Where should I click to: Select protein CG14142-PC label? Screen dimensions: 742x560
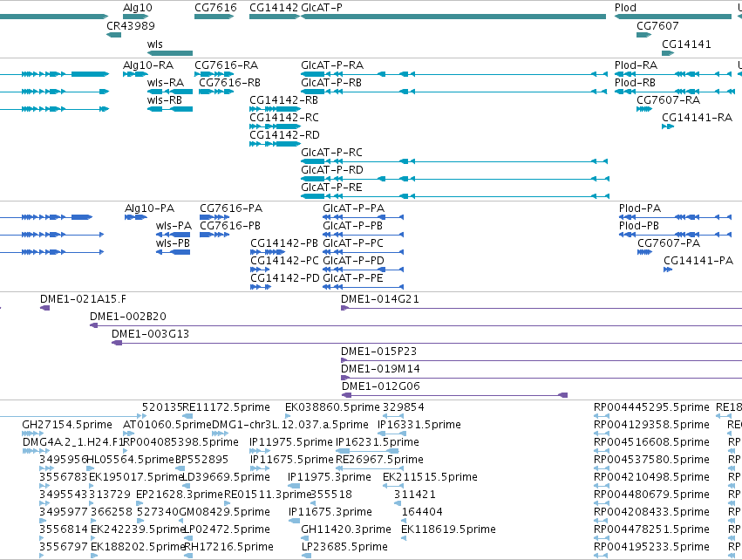pos(285,261)
